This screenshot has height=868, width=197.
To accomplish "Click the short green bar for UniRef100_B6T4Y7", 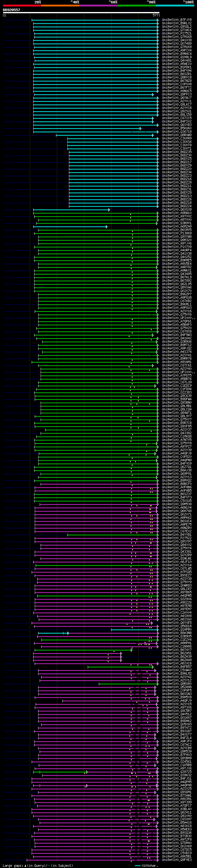I will [83, 650].
